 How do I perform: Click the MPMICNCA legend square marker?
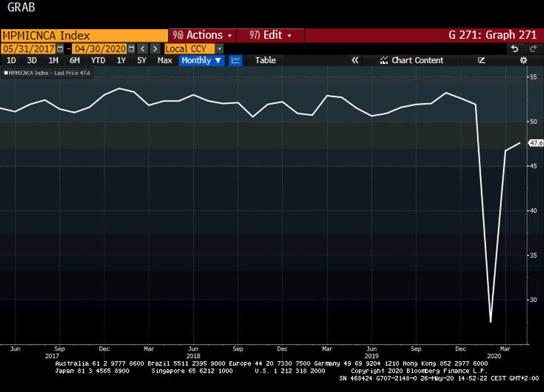click(6, 72)
